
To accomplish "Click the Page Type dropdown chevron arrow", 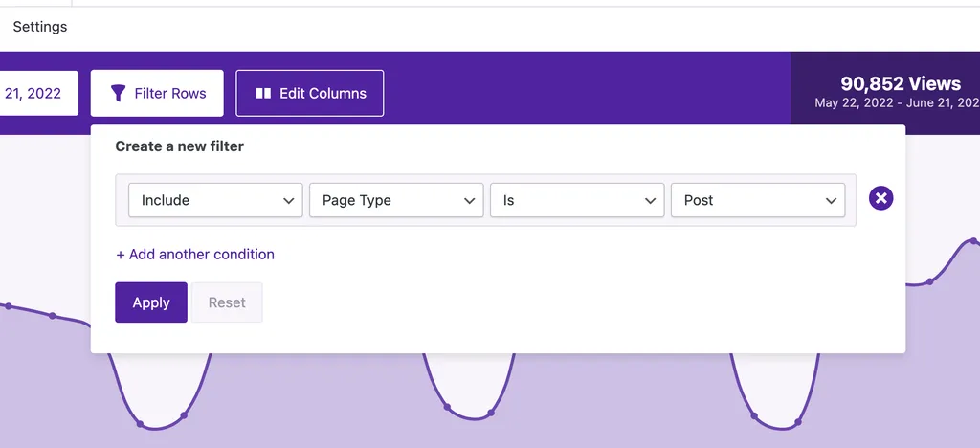I will click(x=470, y=201).
